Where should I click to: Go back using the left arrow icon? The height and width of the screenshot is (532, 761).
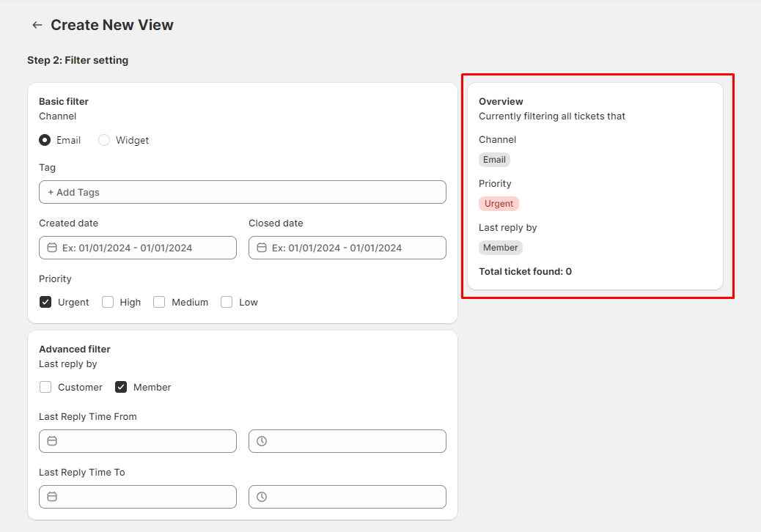click(x=37, y=25)
